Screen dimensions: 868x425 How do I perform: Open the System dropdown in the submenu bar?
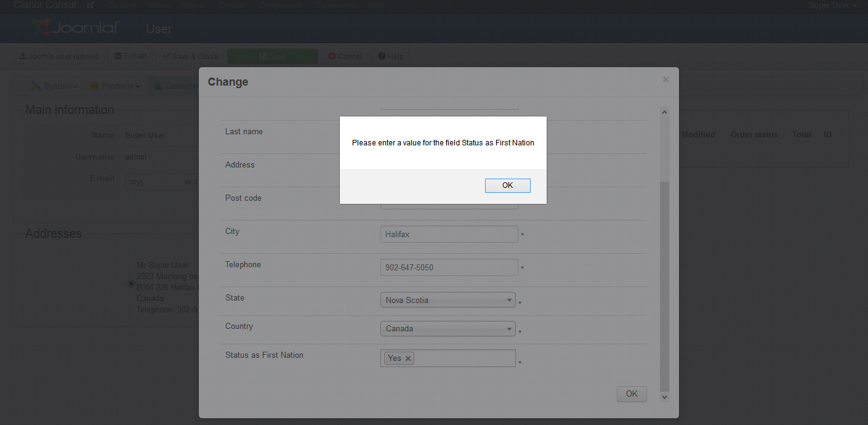click(x=54, y=86)
